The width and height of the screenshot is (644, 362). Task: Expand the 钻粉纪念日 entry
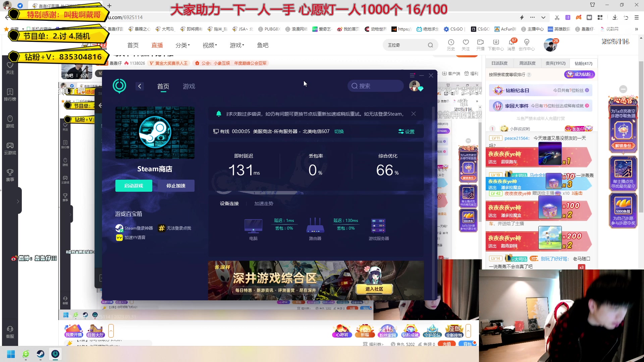pos(540,90)
